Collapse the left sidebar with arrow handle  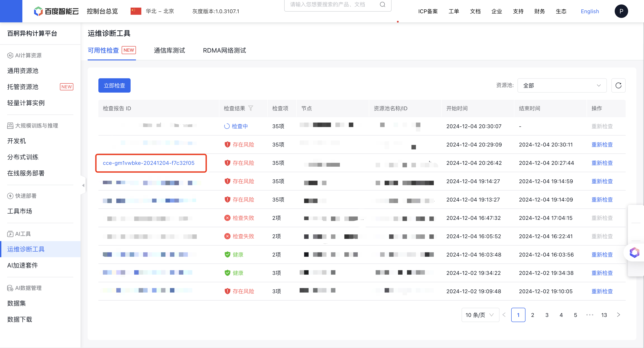tap(83, 185)
